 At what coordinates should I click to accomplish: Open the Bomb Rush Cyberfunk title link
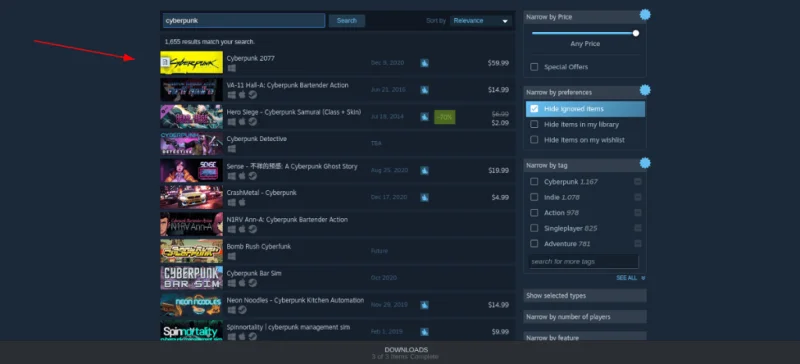259,247
